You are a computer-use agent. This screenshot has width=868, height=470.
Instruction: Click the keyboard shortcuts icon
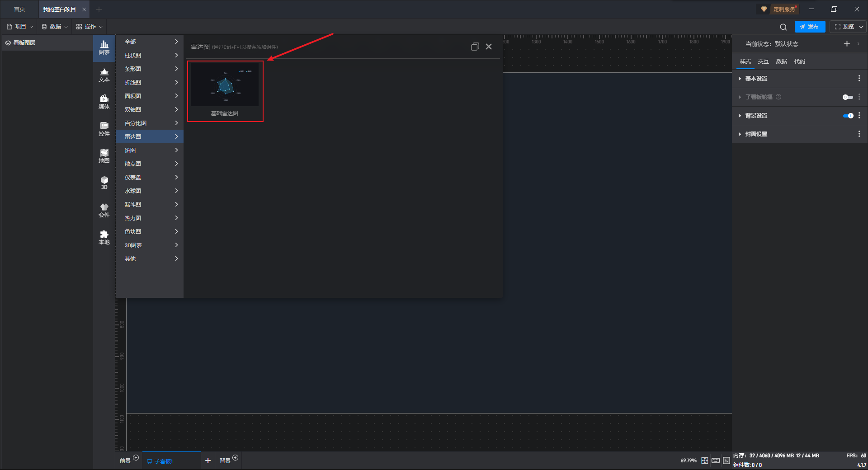click(x=716, y=461)
